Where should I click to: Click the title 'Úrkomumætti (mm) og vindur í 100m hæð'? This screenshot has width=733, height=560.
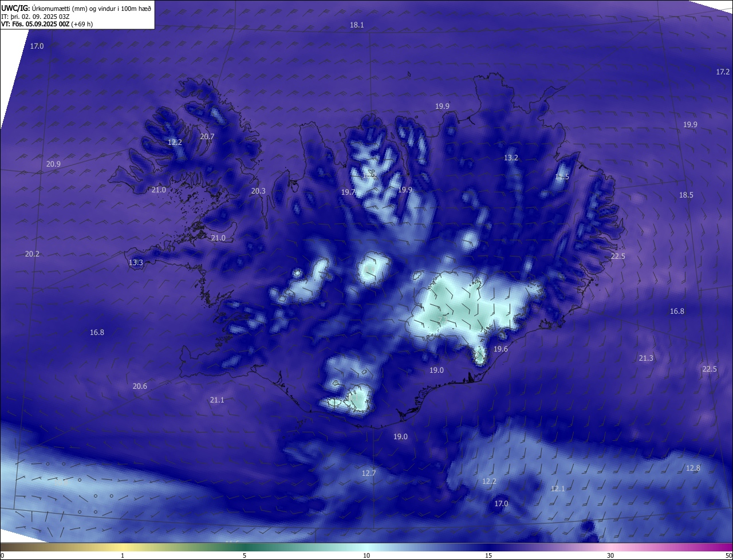92,8
